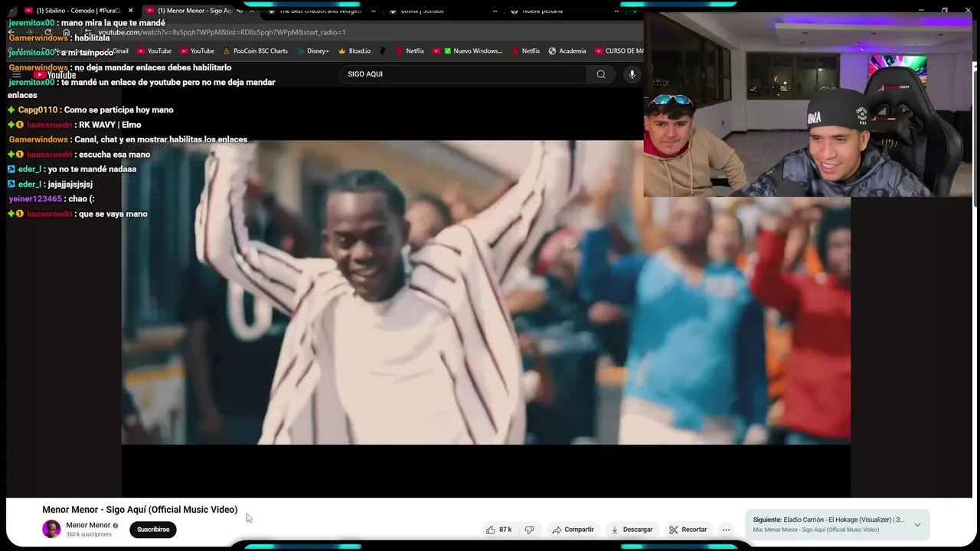Image resolution: width=980 pixels, height=551 pixels.
Task: Click the YouTube search magnifier icon
Action: pyautogui.click(x=601, y=74)
